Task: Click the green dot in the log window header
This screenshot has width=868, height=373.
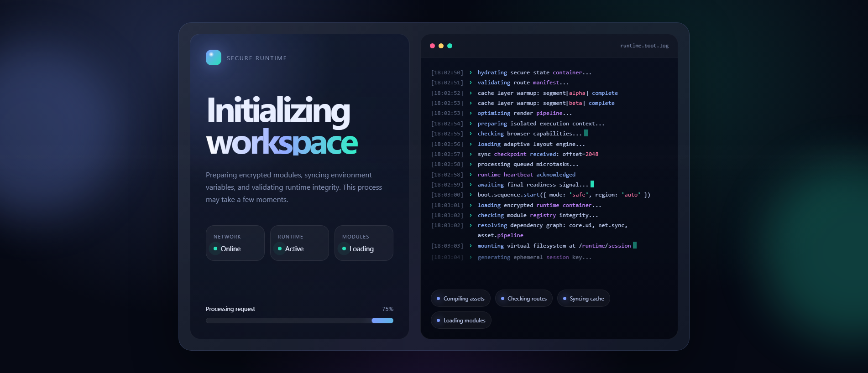Action: click(x=450, y=46)
